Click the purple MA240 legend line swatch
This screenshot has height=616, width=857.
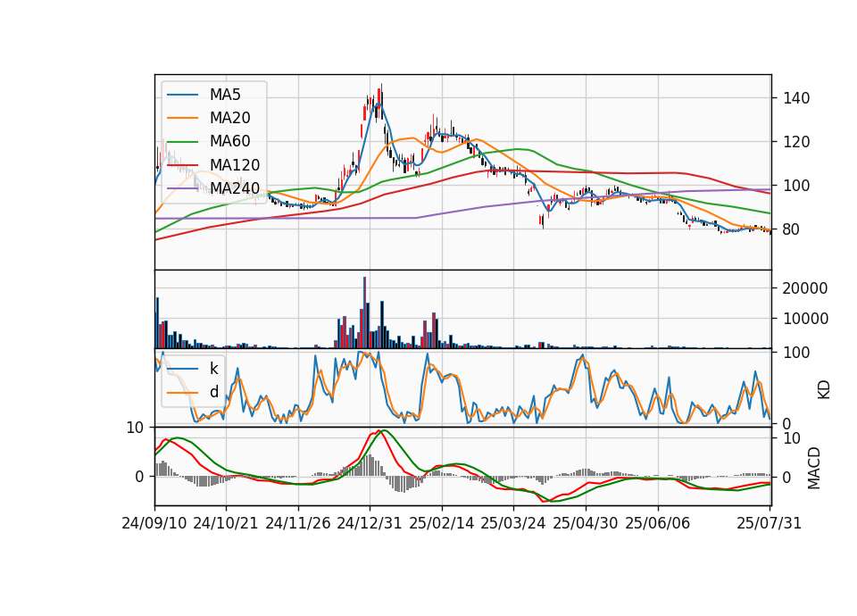point(182,188)
